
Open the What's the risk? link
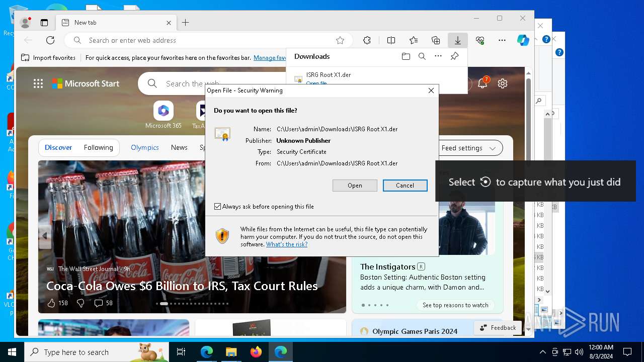[x=287, y=244]
